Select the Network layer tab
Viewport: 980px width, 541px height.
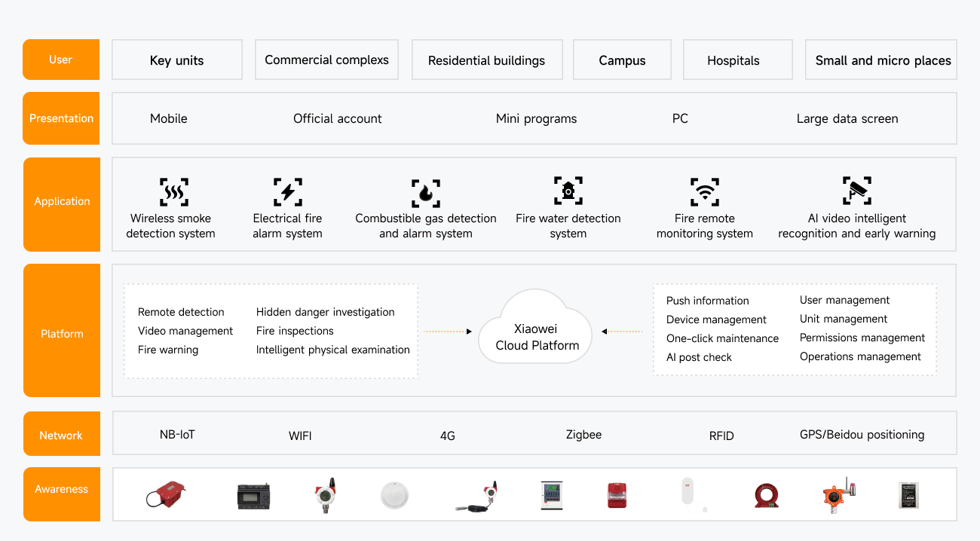pyautogui.click(x=62, y=435)
